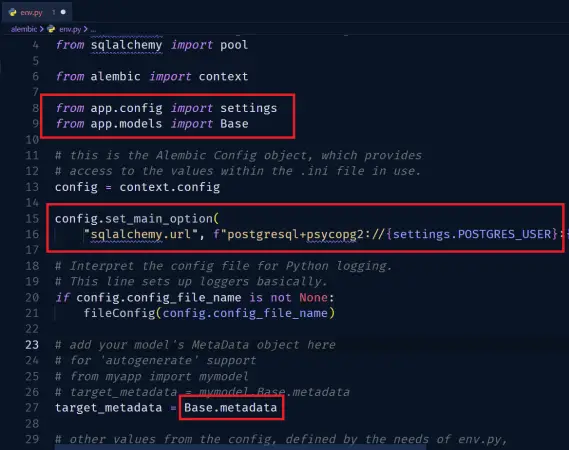Viewport: 569px width, 450px height.
Task: Expand the breadcrumb ellipsis symbol list
Action: 93,29
